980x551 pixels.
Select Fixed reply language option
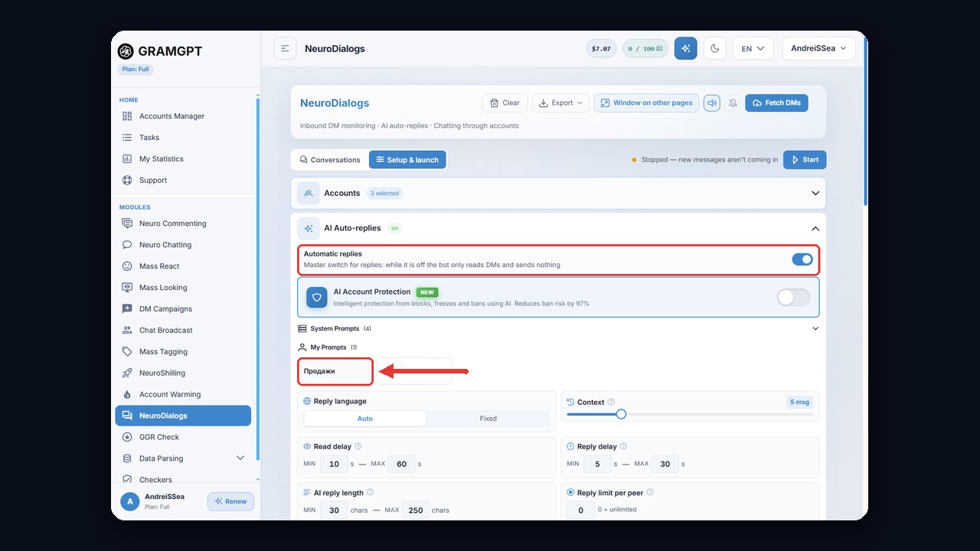pyautogui.click(x=488, y=419)
